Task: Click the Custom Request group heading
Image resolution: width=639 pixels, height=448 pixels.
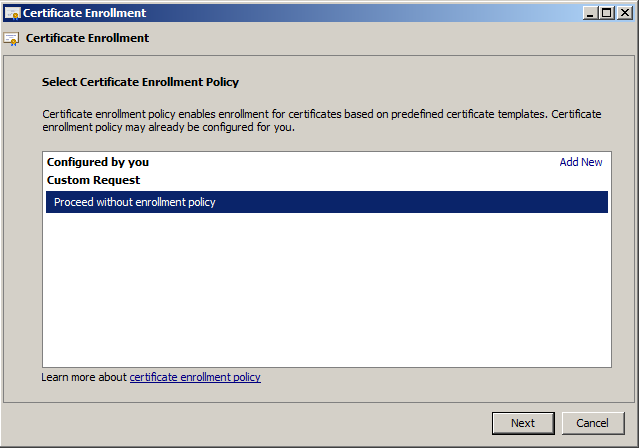Action: [x=93, y=180]
